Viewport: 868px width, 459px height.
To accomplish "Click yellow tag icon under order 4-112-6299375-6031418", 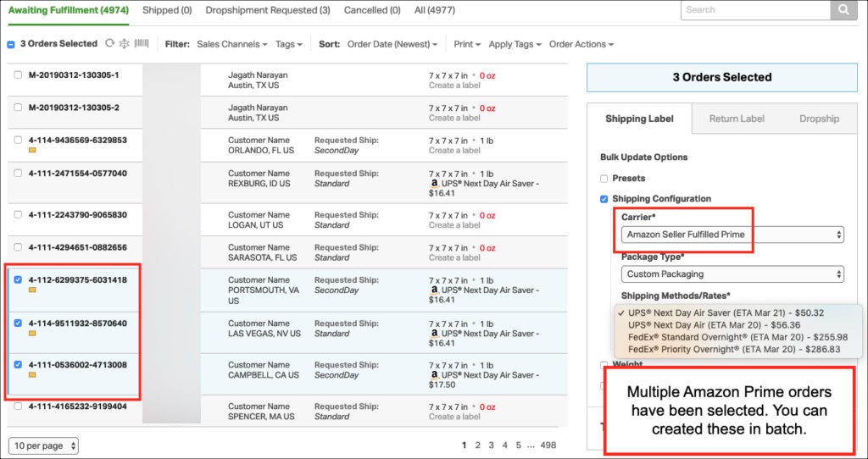I will [32, 290].
